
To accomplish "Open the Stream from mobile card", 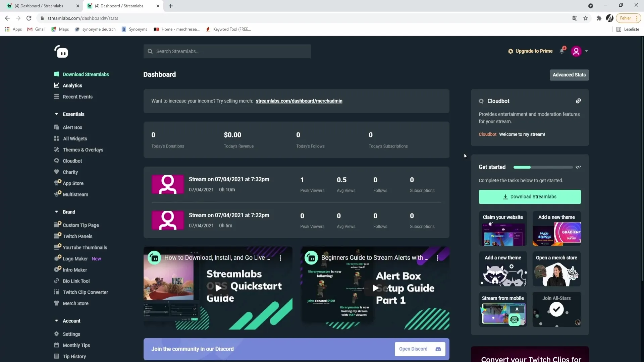I will [503, 309].
